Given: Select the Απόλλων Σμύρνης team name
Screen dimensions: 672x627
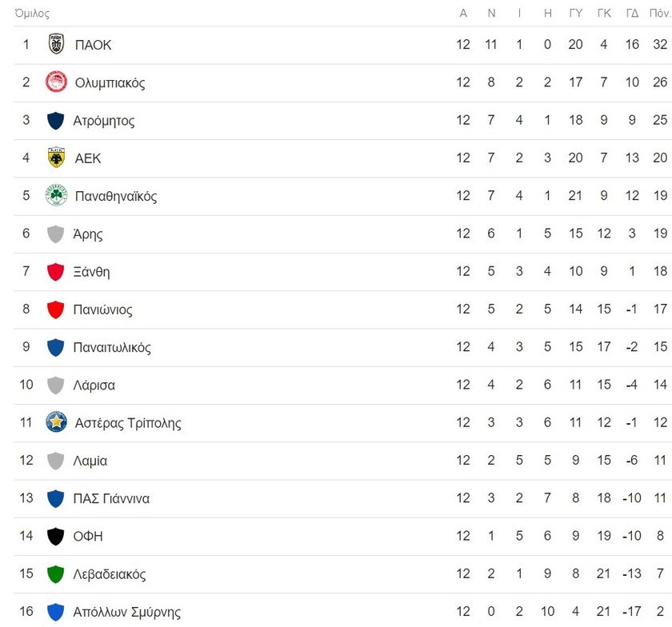Looking at the screenshot, I should pyautogui.click(x=127, y=612).
